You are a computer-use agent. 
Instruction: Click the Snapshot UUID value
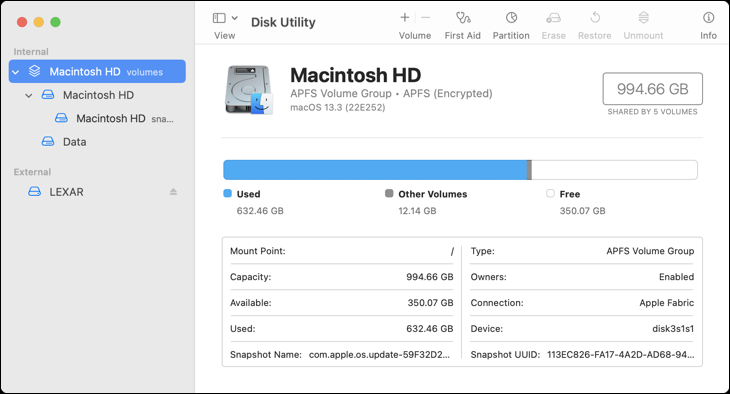(621, 355)
